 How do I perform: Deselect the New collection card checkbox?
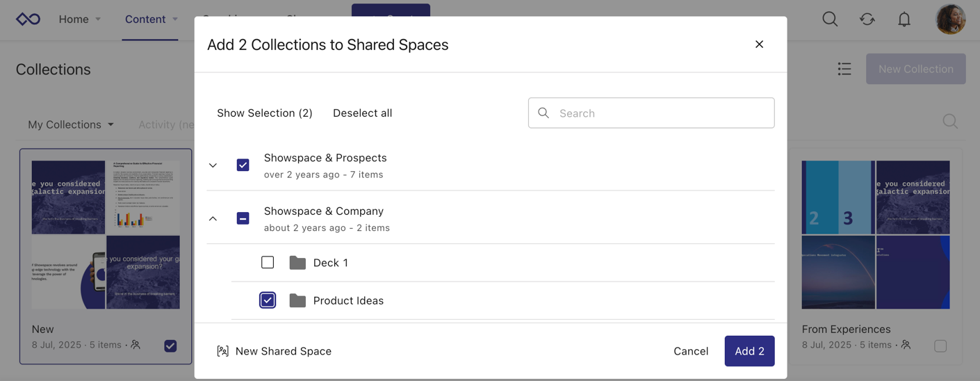tap(170, 346)
